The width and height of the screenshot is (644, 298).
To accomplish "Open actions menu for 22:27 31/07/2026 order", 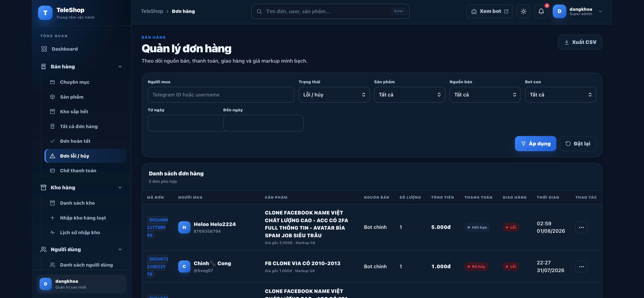I will pos(581,266).
